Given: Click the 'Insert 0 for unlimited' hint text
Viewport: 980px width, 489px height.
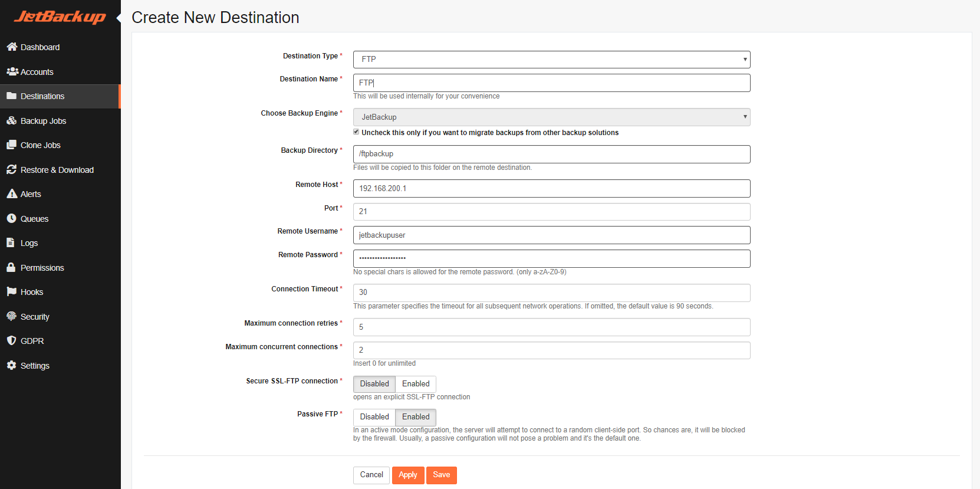Looking at the screenshot, I should pyautogui.click(x=384, y=363).
